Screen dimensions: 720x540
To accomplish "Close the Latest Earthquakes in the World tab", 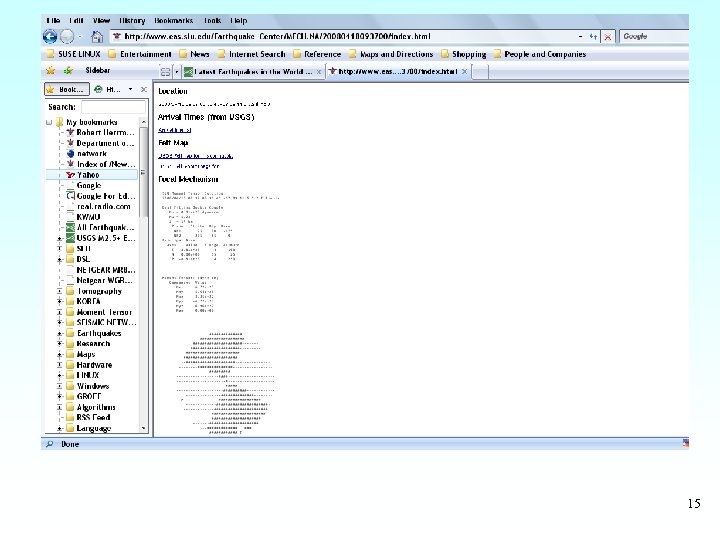I will pyautogui.click(x=319, y=71).
